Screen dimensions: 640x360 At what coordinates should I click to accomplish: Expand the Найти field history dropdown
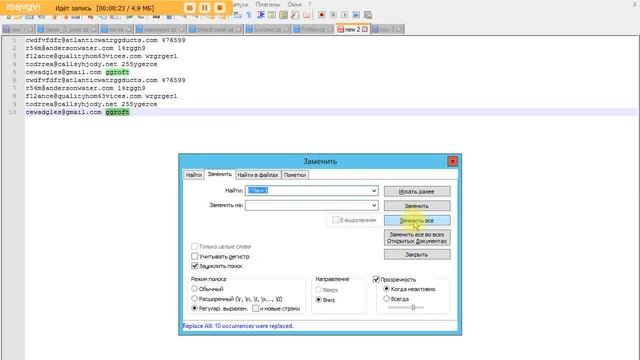374,191
